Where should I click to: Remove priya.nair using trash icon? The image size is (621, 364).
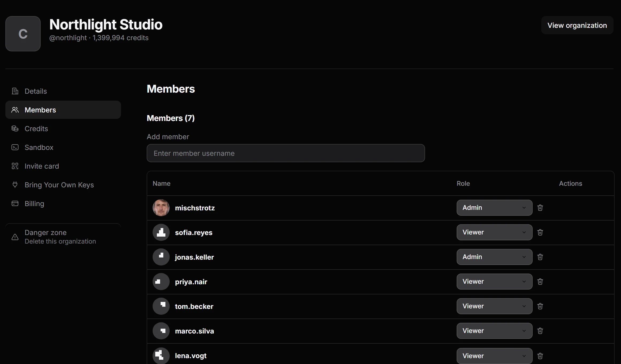pos(540,282)
